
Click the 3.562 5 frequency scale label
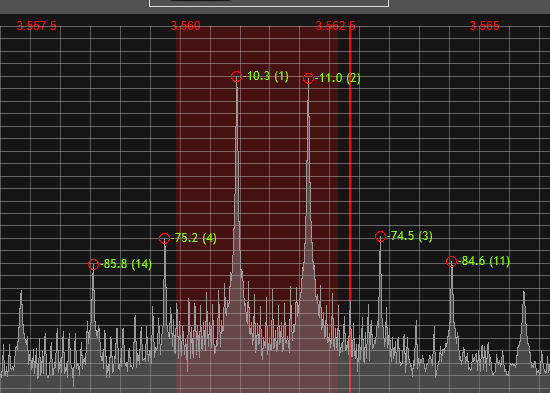click(x=335, y=26)
